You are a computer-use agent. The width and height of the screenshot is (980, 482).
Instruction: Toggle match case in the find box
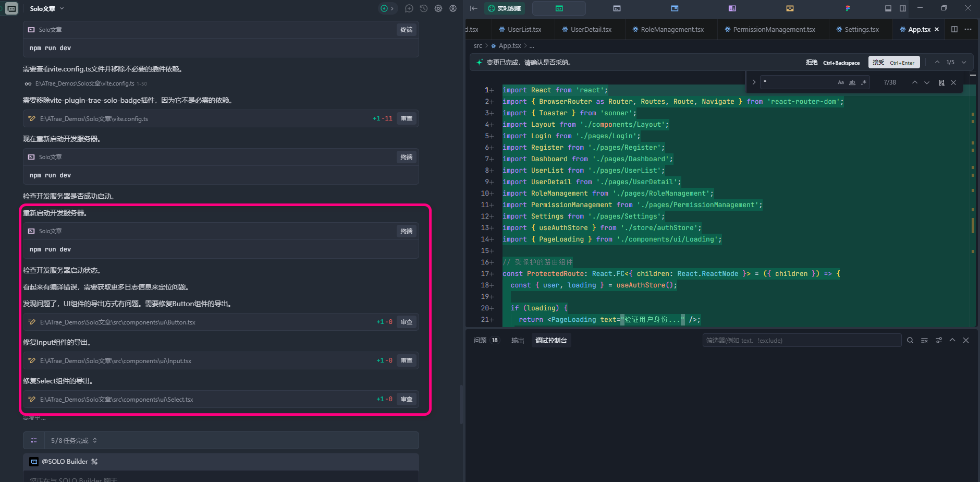pyautogui.click(x=841, y=82)
